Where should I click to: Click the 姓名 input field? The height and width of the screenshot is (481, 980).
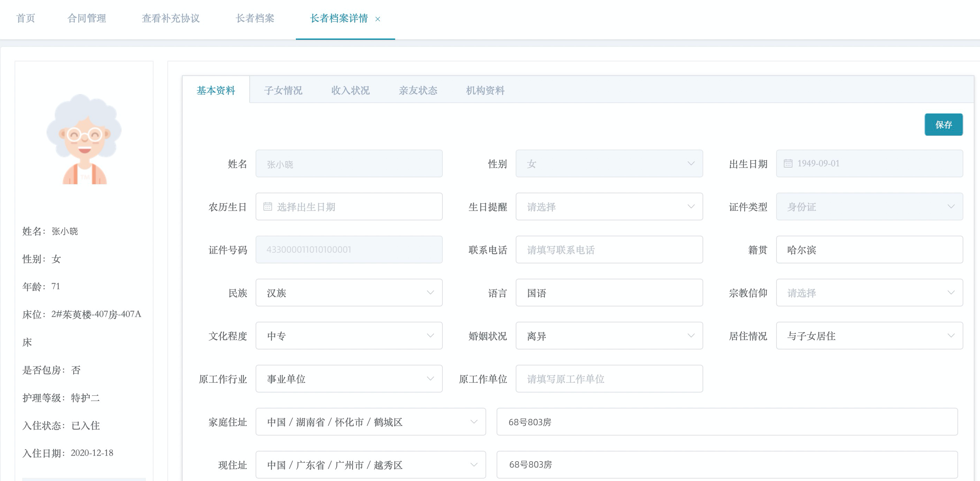(349, 163)
